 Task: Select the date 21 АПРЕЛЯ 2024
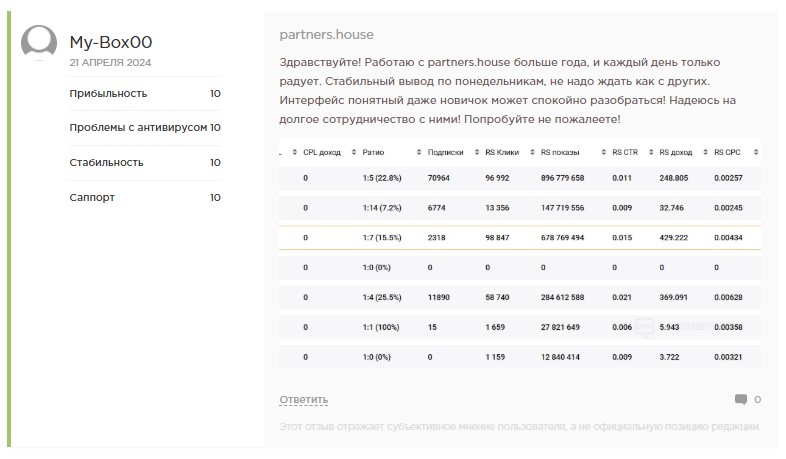pos(110,63)
